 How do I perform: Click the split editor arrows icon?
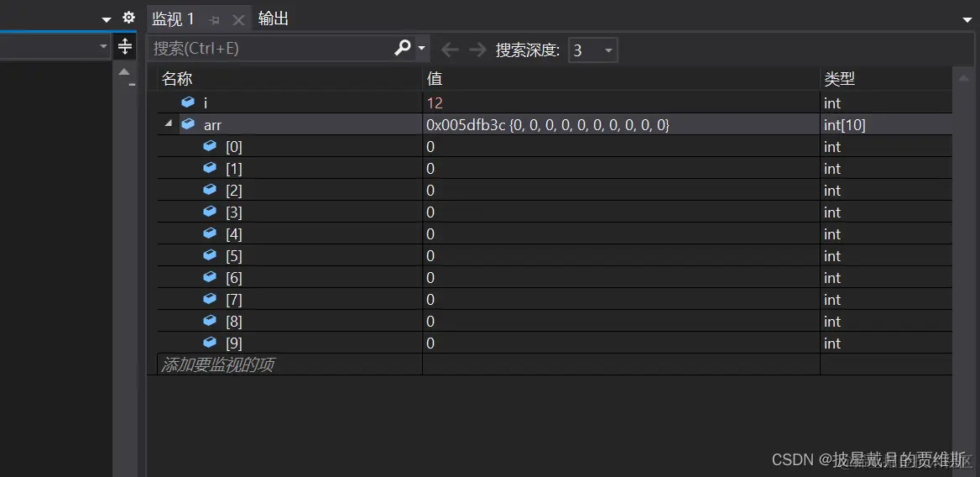coord(124,46)
